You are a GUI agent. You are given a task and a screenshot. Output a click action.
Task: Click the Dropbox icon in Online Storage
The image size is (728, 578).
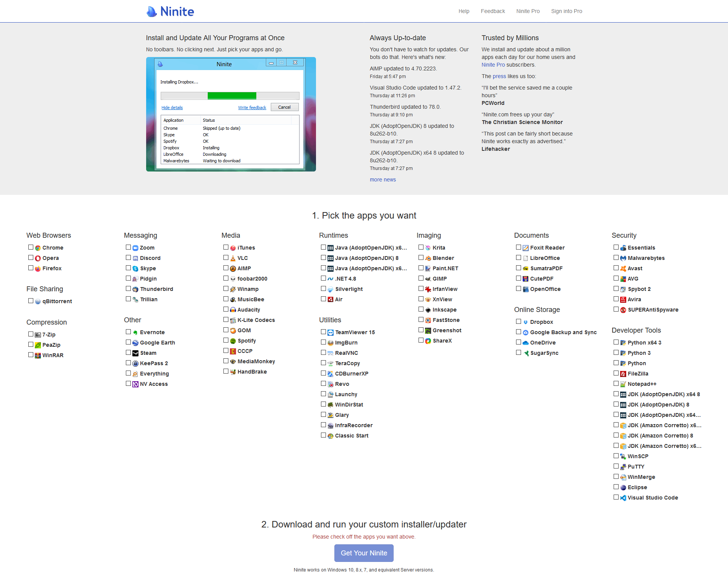click(x=525, y=322)
